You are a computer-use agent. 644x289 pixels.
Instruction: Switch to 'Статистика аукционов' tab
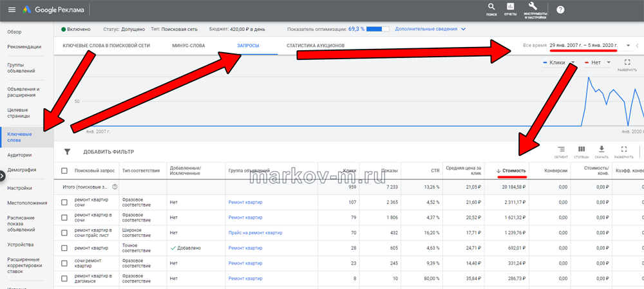point(315,46)
